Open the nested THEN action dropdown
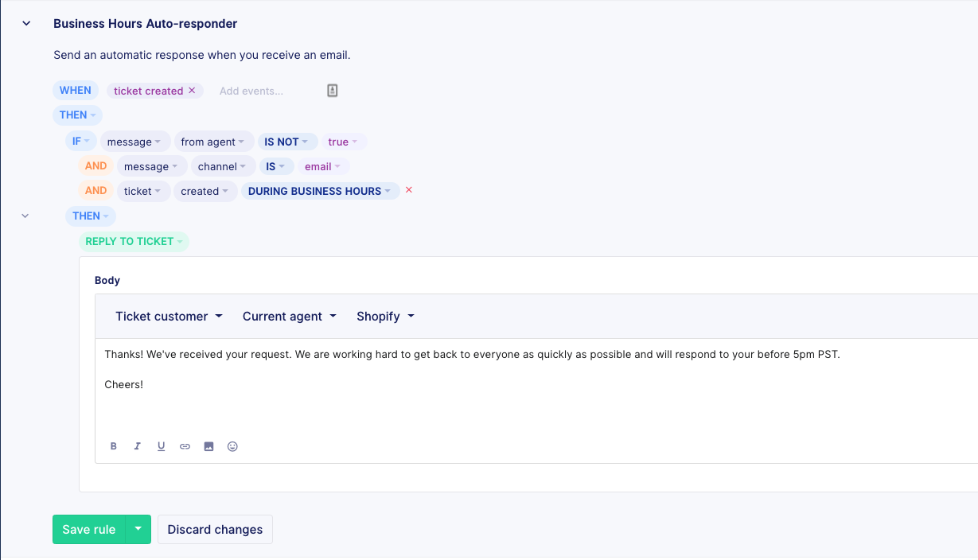Screen dimensions: 978x560 (91, 216)
